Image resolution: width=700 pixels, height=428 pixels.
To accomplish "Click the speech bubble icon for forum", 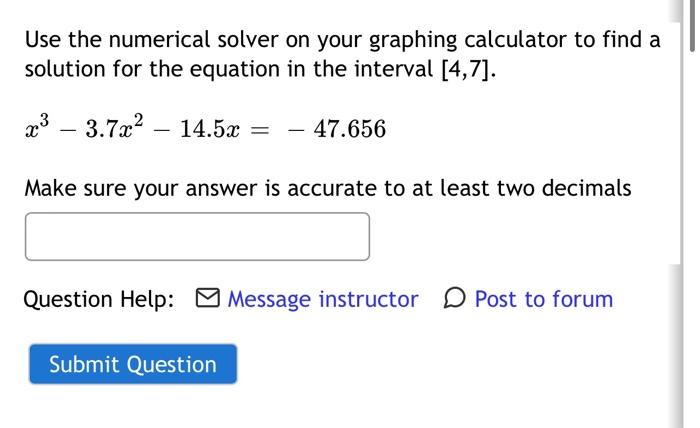I will coord(454,298).
